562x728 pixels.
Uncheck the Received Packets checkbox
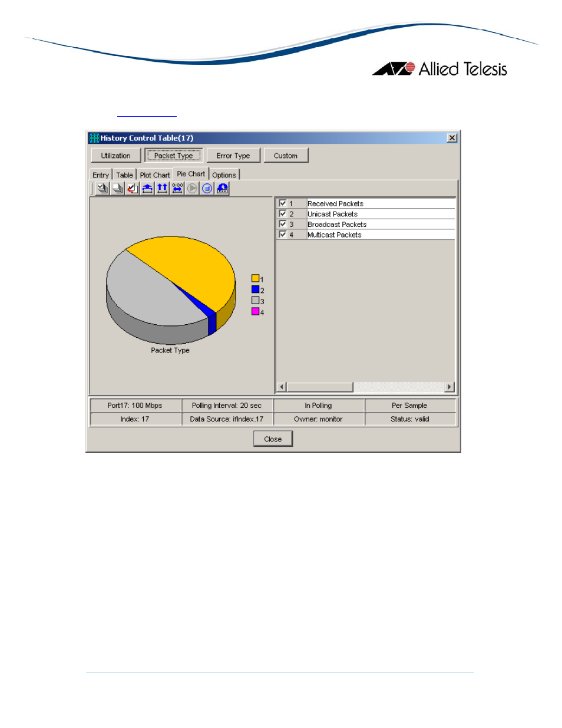[x=283, y=203]
